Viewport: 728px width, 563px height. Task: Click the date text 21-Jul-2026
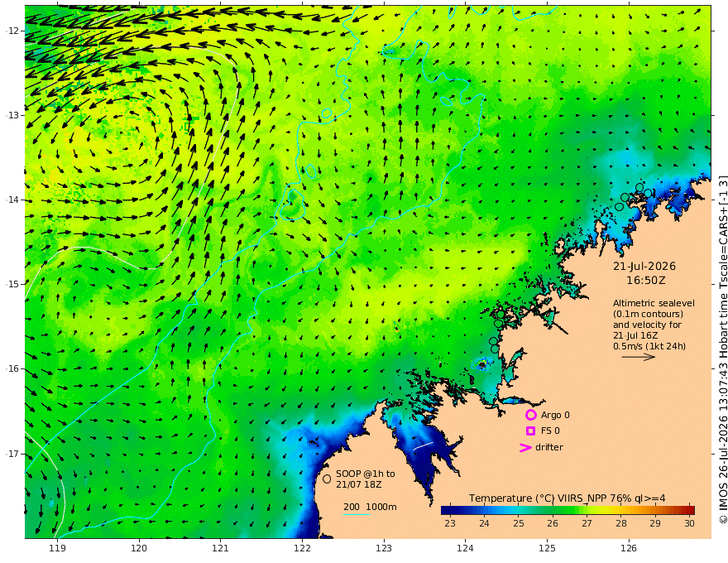click(644, 267)
